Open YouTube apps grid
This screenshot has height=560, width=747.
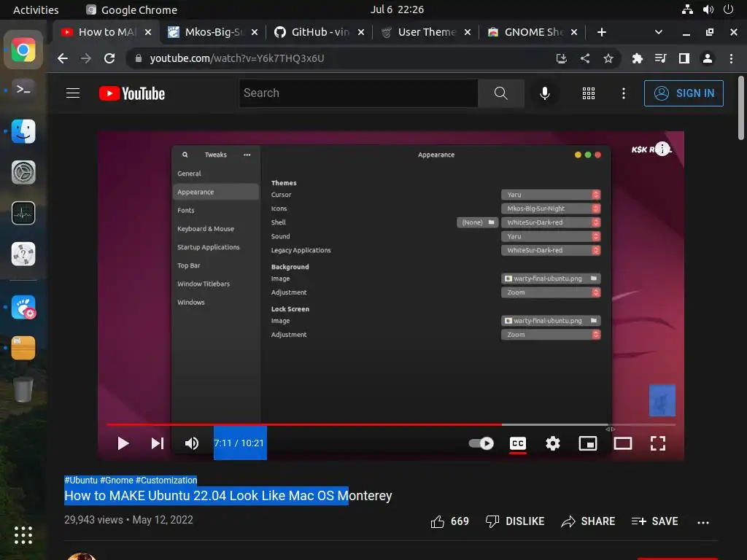589,93
